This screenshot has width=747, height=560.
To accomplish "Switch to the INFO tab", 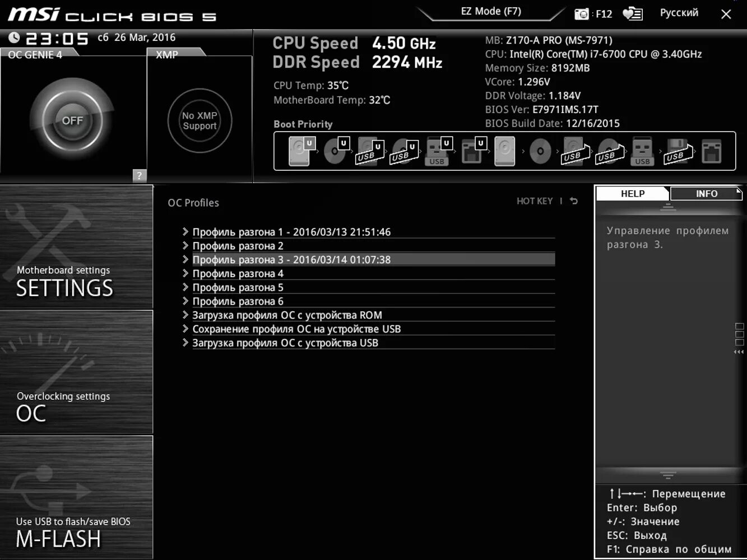I will point(706,193).
